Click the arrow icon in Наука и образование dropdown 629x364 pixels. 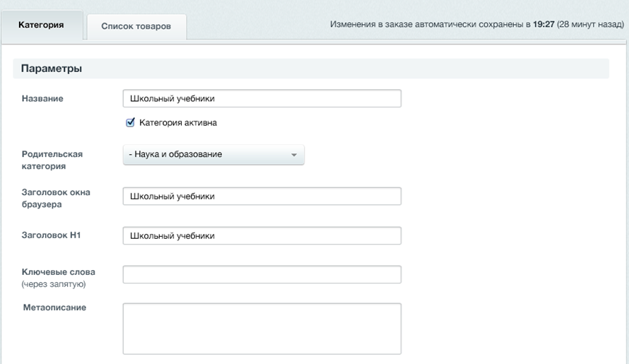(294, 155)
